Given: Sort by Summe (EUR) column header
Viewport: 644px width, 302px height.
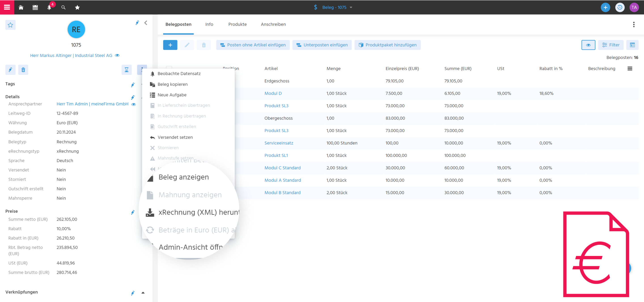Looking at the screenshot, I should click(458, 68).
